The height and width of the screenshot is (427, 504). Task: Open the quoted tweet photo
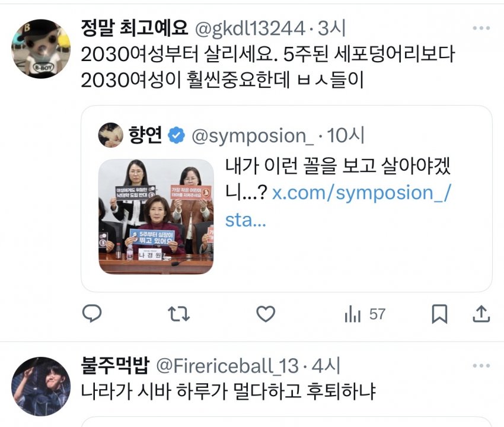[156, 216]
